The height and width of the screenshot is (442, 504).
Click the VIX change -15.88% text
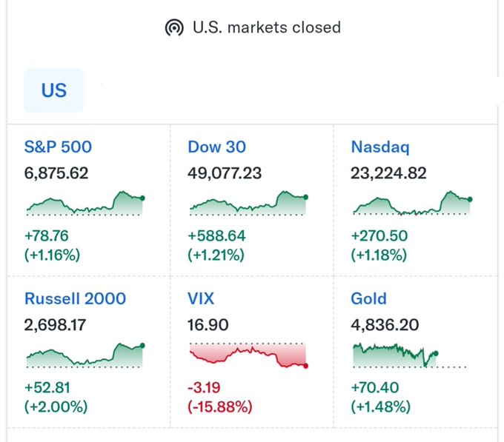coord(220,406)
